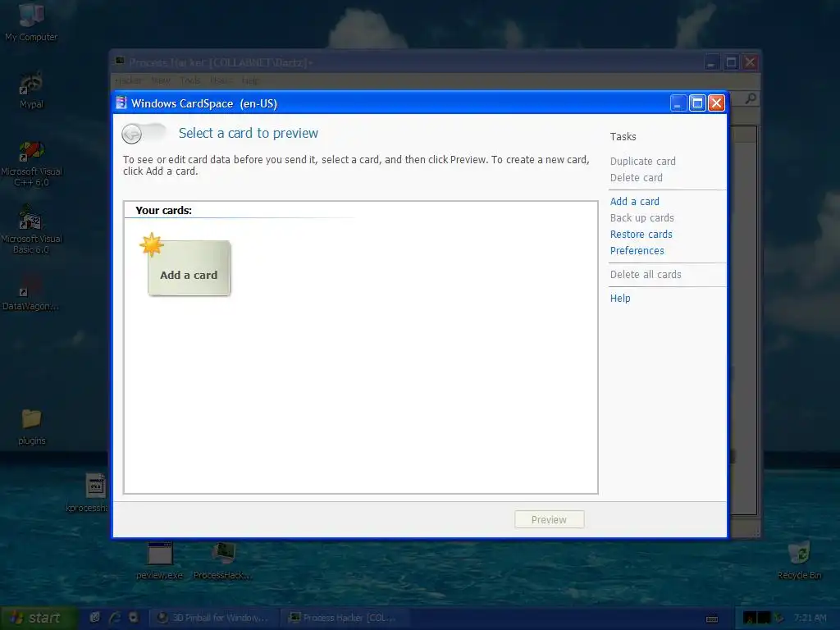The image size is (840, 630).
Task: Close the Process Hacker window
Action: (x=750, y=62)
